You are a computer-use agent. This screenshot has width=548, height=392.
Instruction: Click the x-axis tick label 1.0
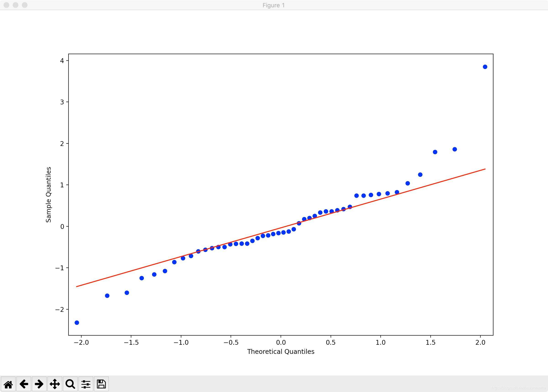(381, 342)
